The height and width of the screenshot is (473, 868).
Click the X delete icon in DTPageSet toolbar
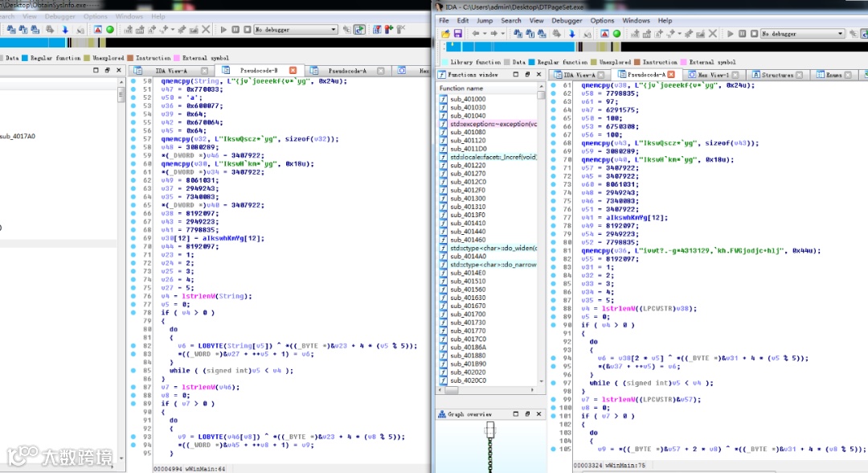(713, 34)
